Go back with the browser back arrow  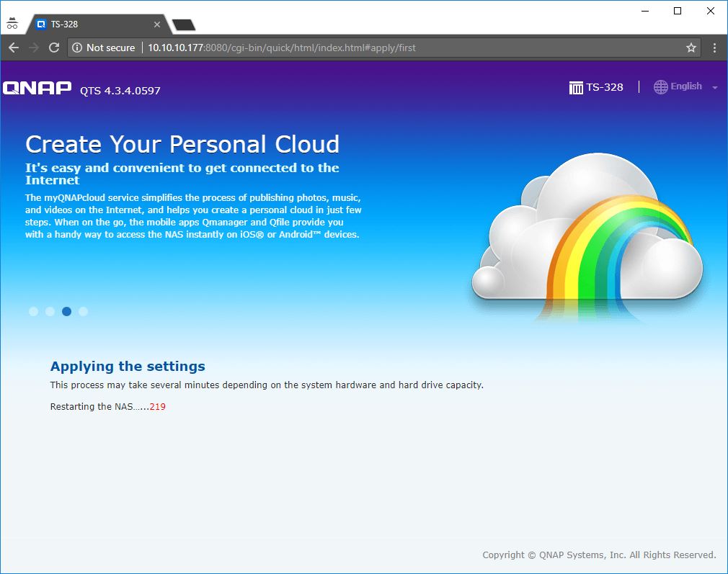[14, 48]
